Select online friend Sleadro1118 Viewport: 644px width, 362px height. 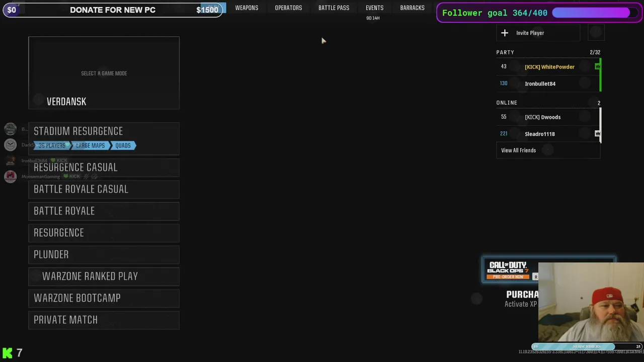coord(548,134)
